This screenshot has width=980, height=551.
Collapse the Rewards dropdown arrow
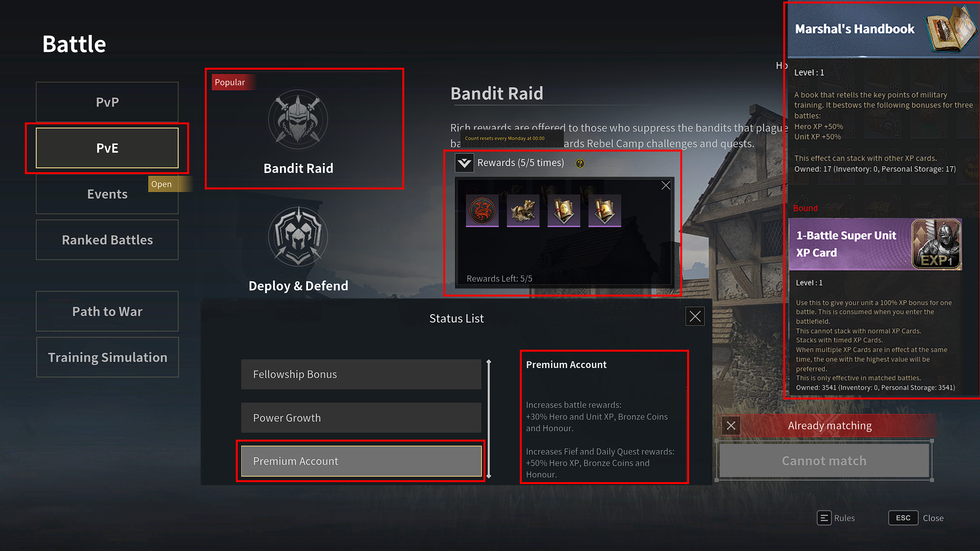click(x=464, y=163)
